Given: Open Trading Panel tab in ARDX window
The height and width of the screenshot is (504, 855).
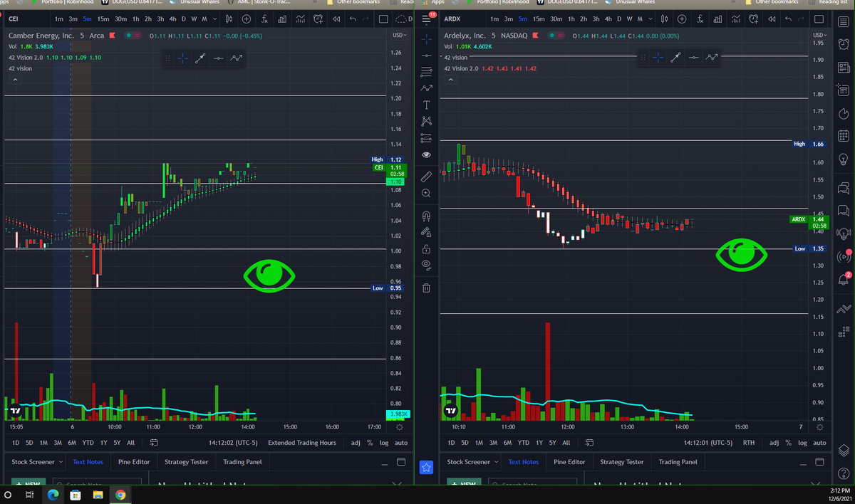Looking at the screenshot, I should pos(679,462).
